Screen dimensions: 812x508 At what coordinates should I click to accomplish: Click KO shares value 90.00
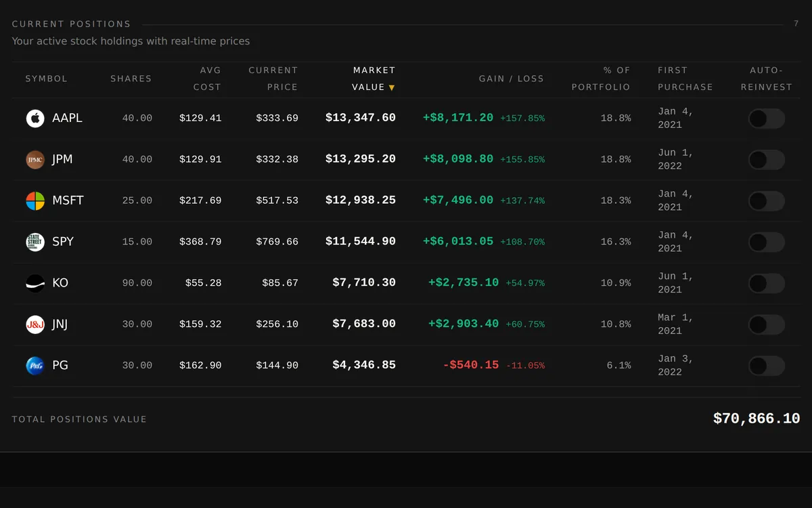[137, 283]
